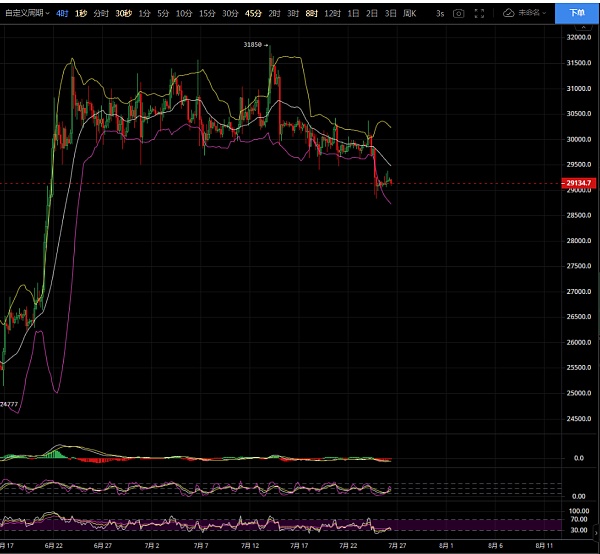Expand the 未命名 layout dropdown
Image resolution: width=600 pixels, height=554 pixels.
532,14
